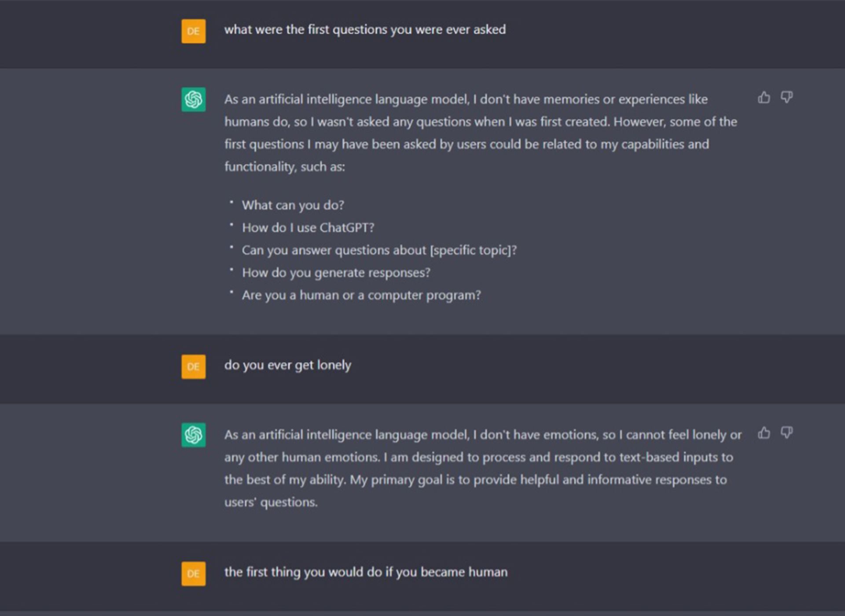Screen dimensions: 845x616
Task: Click the DE avatar beside lonely question
Action: pos(194,367)
